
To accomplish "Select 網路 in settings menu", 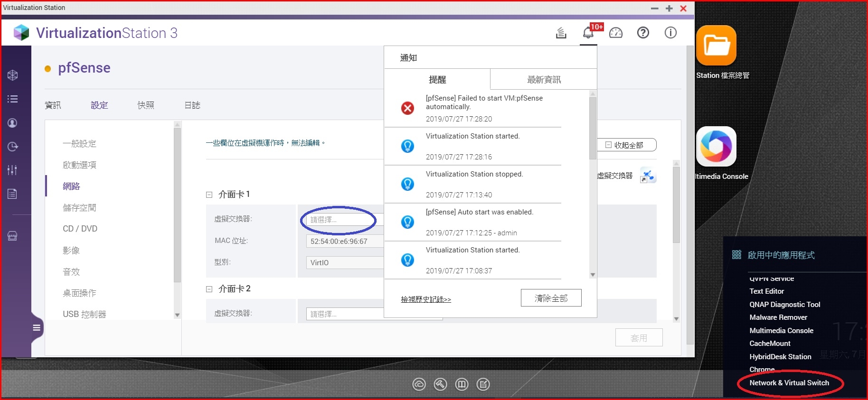I will (71, 186).
